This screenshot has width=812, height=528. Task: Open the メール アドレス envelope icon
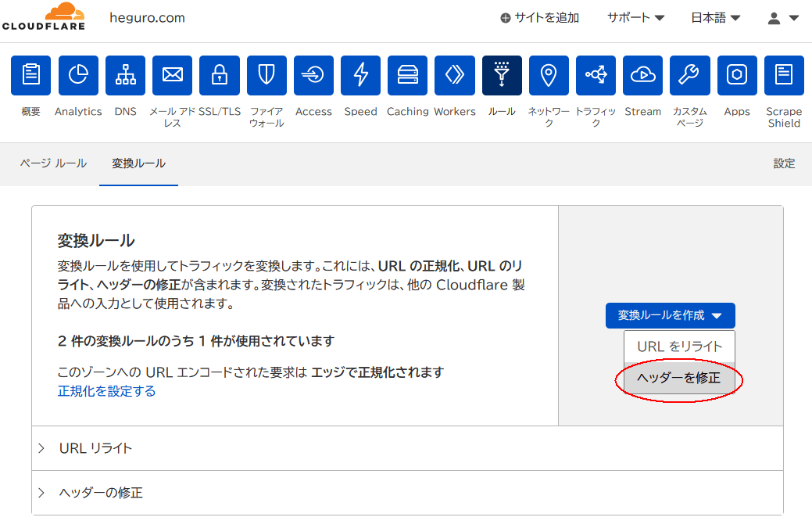coord(173,75)
